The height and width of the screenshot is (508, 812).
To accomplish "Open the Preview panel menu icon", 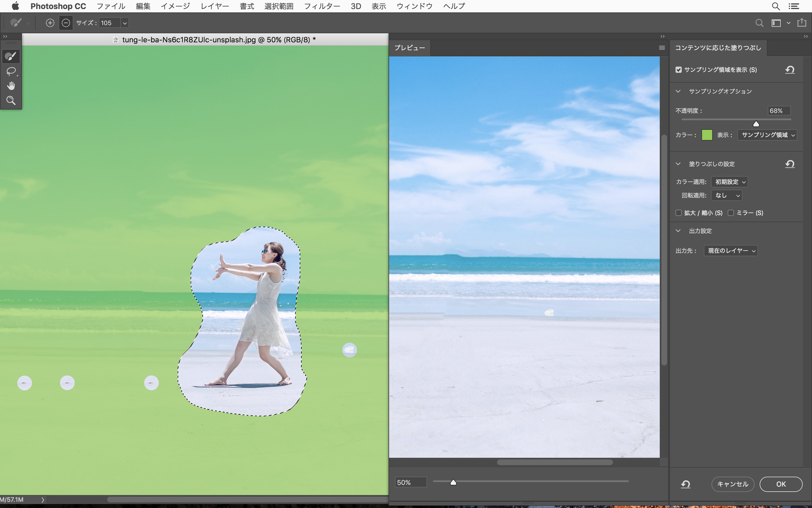I will pyautogui.click(x=662, y=48).
